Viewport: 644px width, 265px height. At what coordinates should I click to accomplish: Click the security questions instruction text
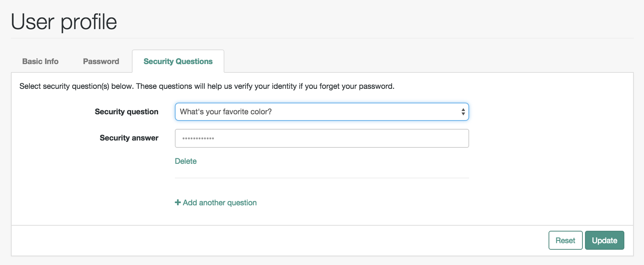click(207, 86)
